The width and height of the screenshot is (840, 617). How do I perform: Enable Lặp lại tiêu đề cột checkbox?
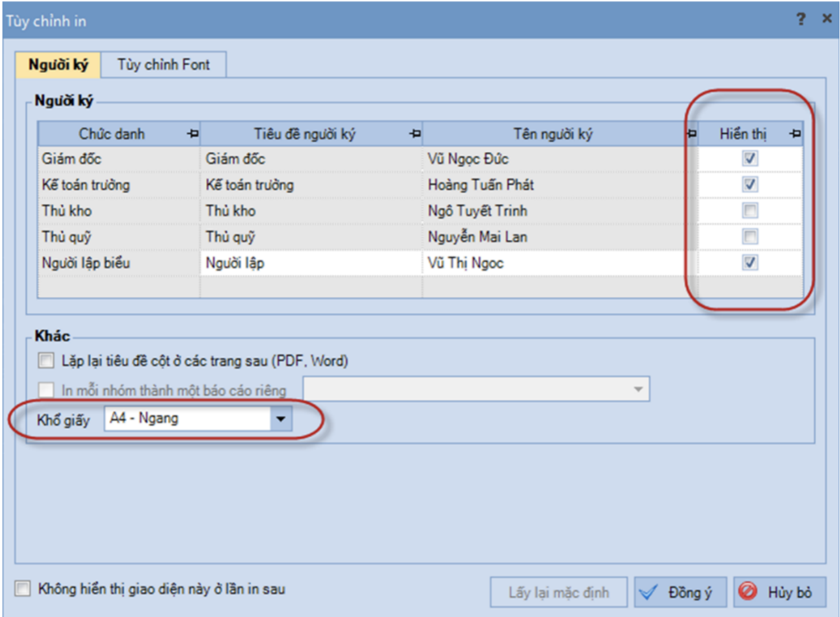pyautogui.click(x=46, y=361)
